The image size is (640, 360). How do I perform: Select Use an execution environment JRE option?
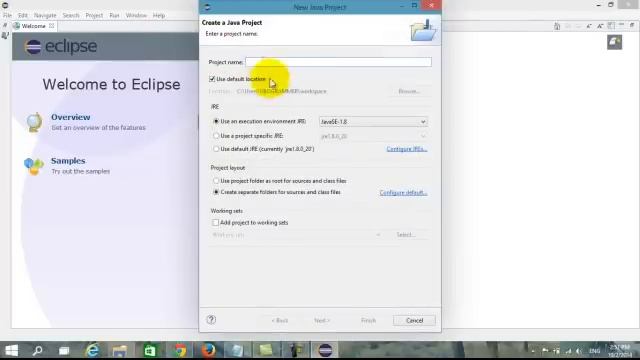click(216, 121)
